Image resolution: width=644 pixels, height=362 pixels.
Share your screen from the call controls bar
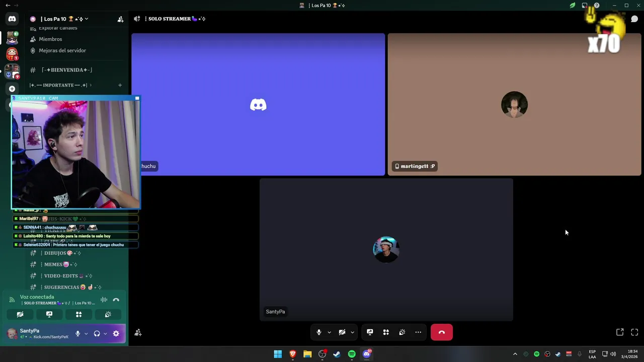[x=370, y=332]
